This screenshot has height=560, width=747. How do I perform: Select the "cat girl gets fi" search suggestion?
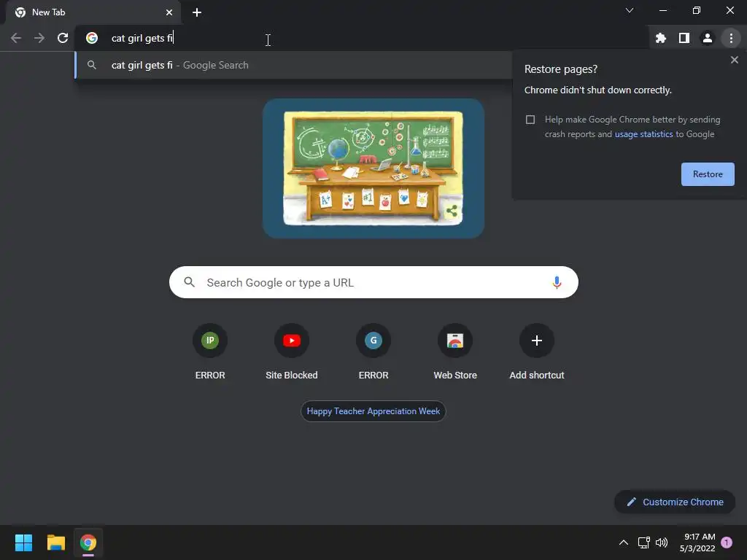coord(293,65)
